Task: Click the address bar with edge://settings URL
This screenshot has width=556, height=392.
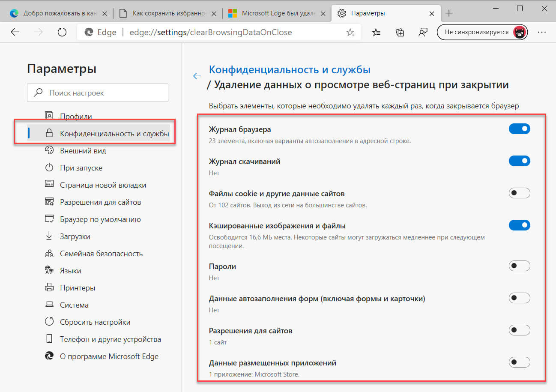Action: pyautogui.click(x=218, y=32)
